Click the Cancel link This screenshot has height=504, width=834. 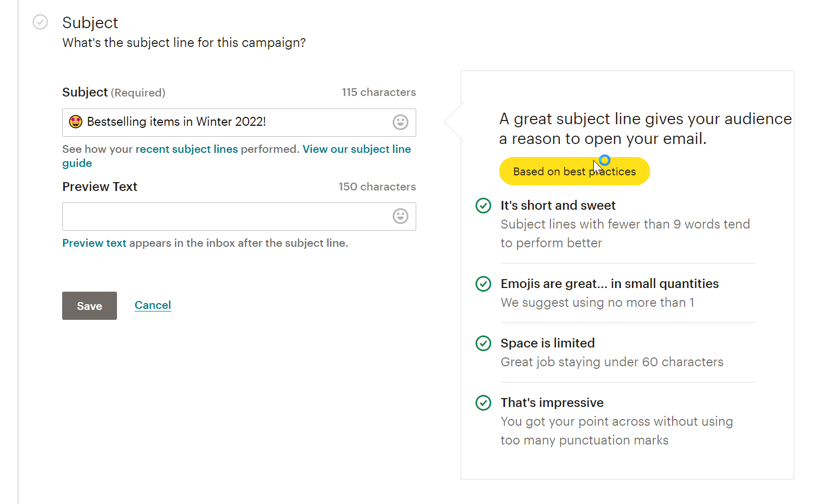pyautogui.click(x=152, y=305)
